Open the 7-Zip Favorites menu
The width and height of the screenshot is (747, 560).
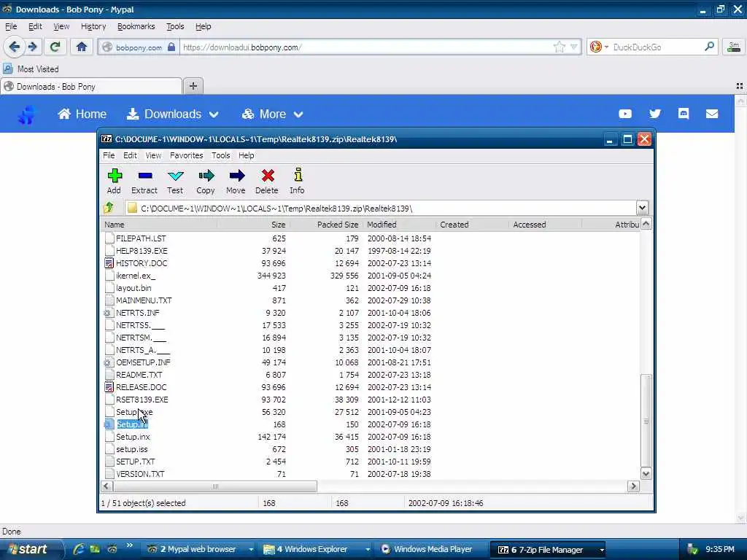click(186, 155)
